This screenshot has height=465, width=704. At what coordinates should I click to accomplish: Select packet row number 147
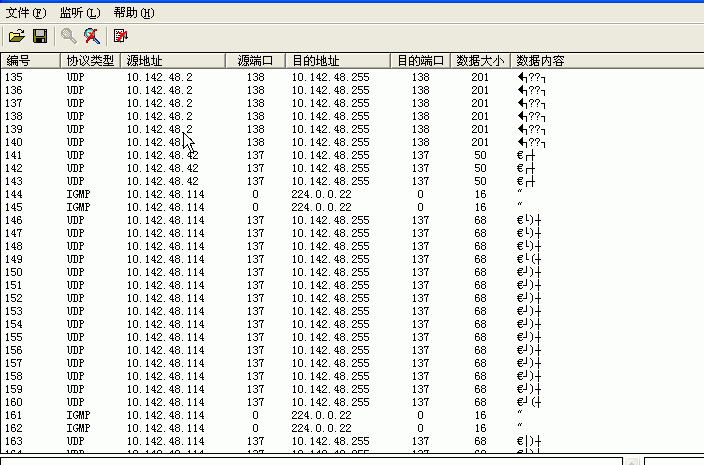tap(352, 233)
